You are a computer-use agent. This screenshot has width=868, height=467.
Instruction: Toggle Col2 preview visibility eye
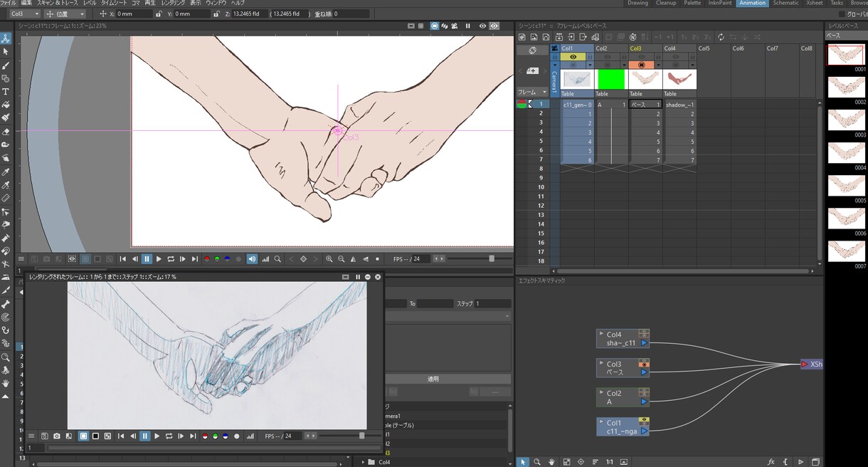point(607,57)
